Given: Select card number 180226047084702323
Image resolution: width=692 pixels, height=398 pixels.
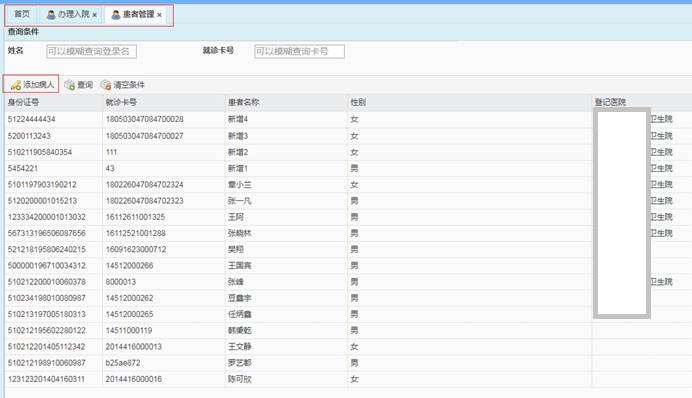Looking at the screenshot, I should tap(144, 201).
